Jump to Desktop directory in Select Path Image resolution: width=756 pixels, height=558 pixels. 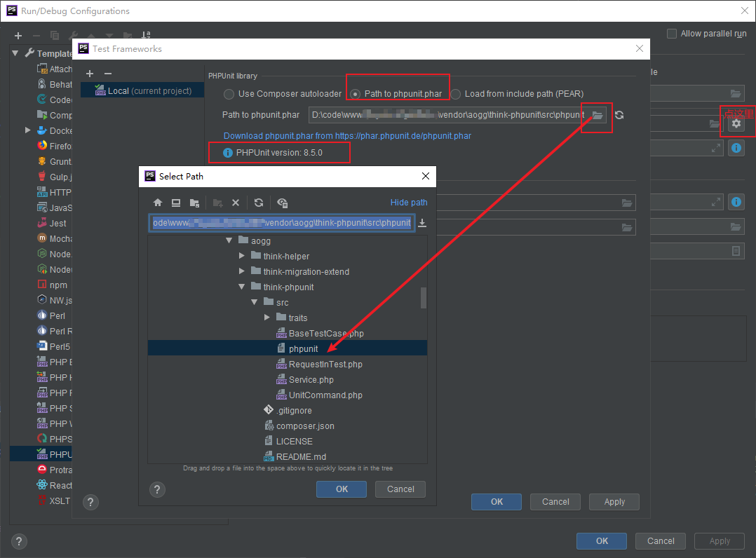tap(176, 203)
